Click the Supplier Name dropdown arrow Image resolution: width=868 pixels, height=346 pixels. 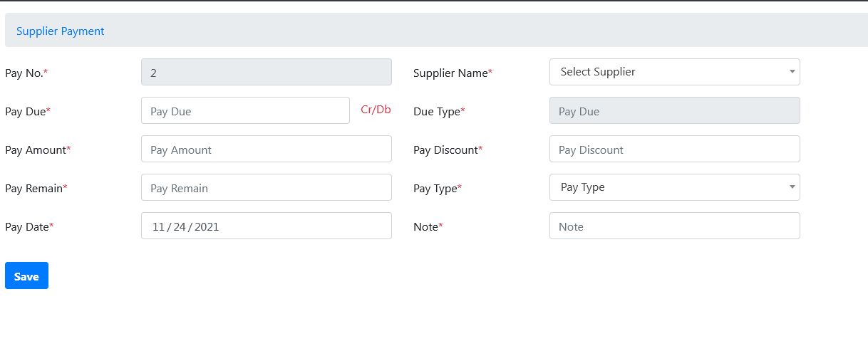pyautogui.click(x=792, y=72)
